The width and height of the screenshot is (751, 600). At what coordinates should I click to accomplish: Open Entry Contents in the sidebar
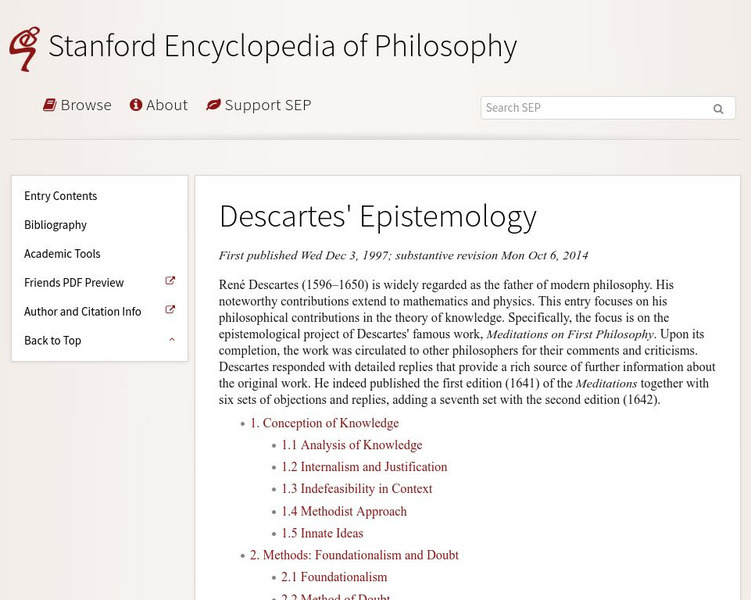click(x=61, y=196)
